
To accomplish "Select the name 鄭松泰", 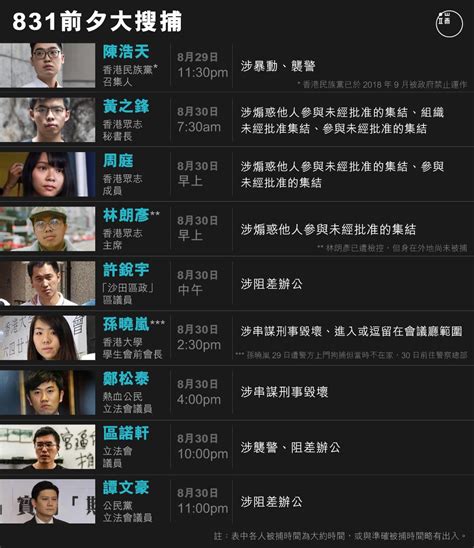I will pyautogui.click(x=126, y=379).
